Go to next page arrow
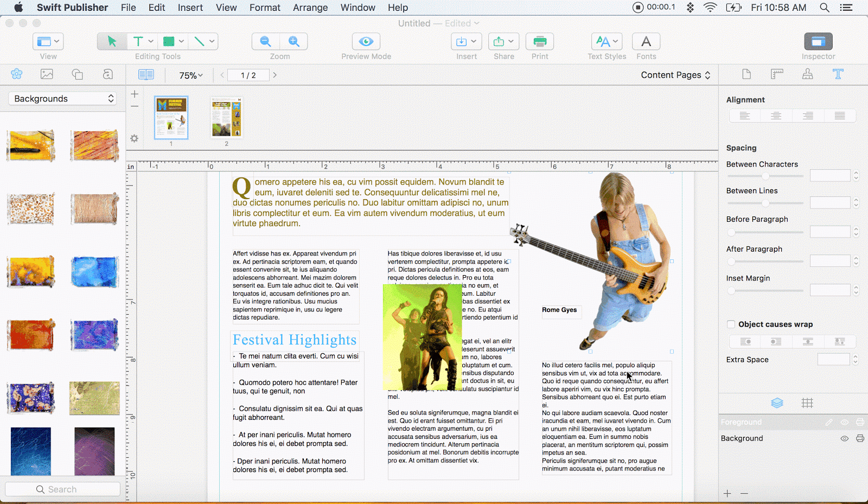868x504 pixels. click(x=275, y=75)
